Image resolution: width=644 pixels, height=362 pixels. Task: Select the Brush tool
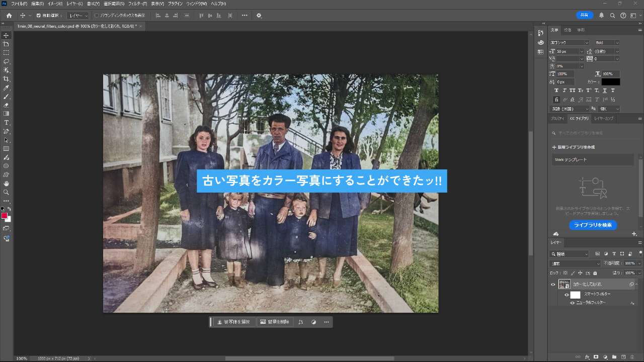6,97
